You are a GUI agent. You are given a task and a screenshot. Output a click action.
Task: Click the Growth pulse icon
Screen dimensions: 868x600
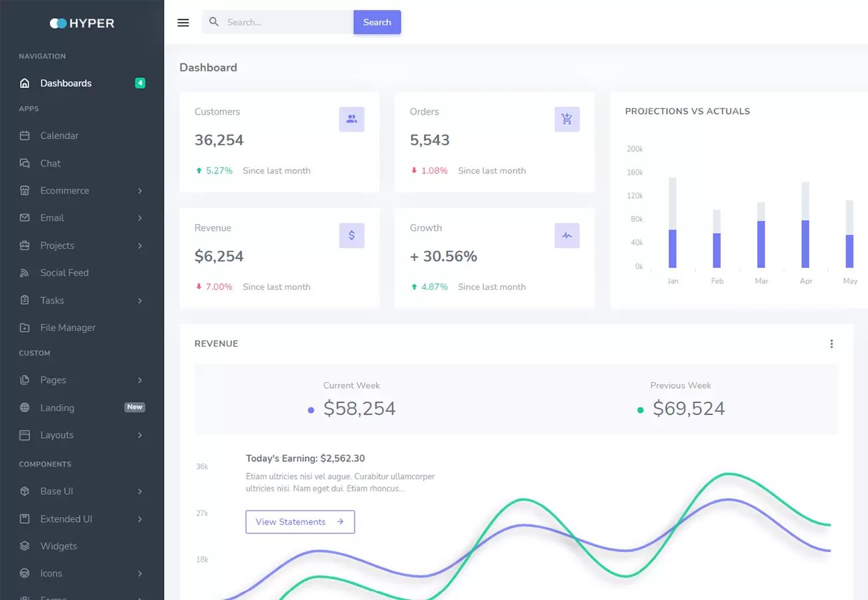567,235
